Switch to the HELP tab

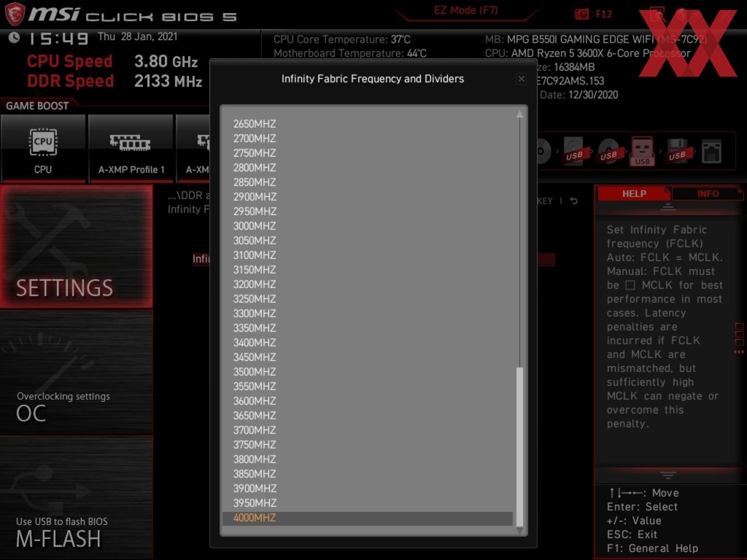click(x=634, y=194)
